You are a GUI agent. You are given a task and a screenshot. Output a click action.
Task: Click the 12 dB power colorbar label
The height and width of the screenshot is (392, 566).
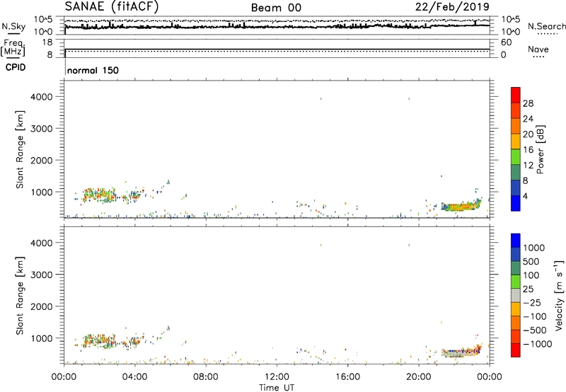tap(528, 166)
